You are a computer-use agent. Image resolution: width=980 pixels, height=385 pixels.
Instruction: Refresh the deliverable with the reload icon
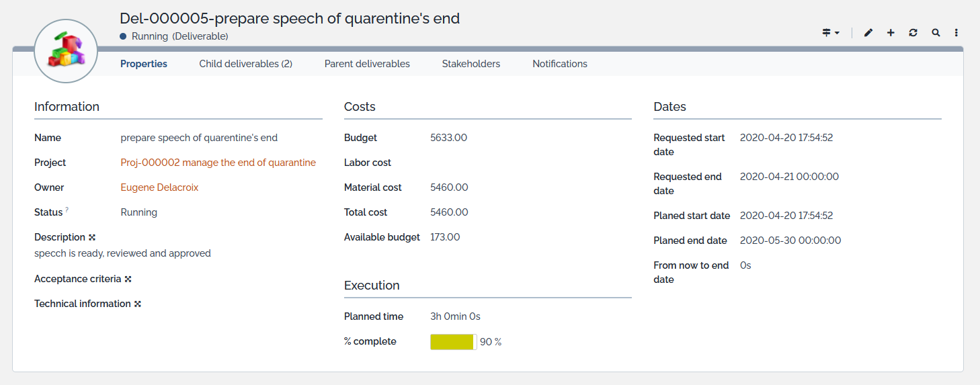coord(913,33)
